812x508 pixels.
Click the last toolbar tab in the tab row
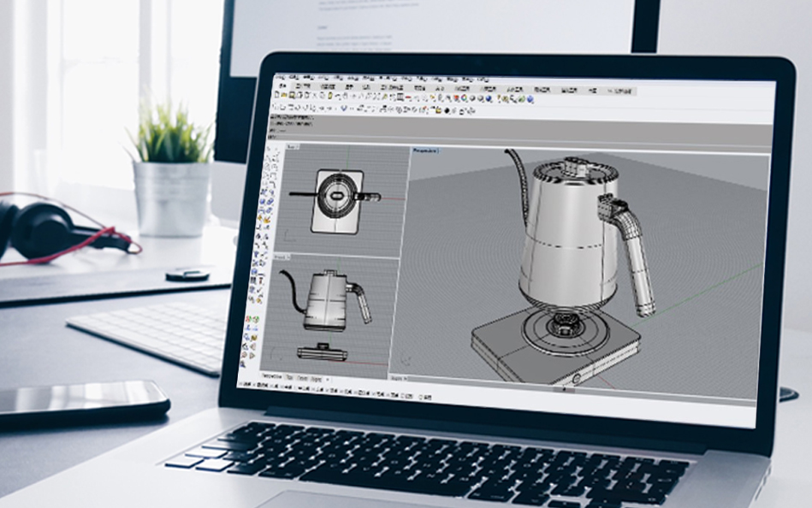click(x=620, y=91)
